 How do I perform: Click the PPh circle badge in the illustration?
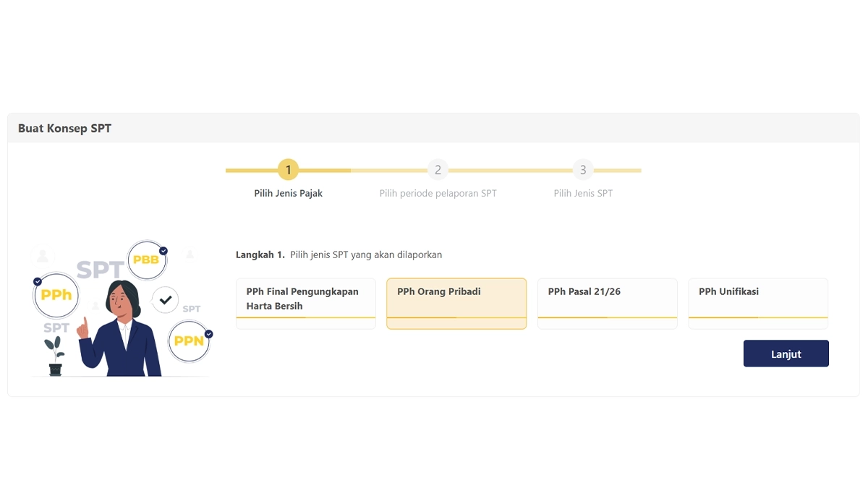(x=56, y=295)
